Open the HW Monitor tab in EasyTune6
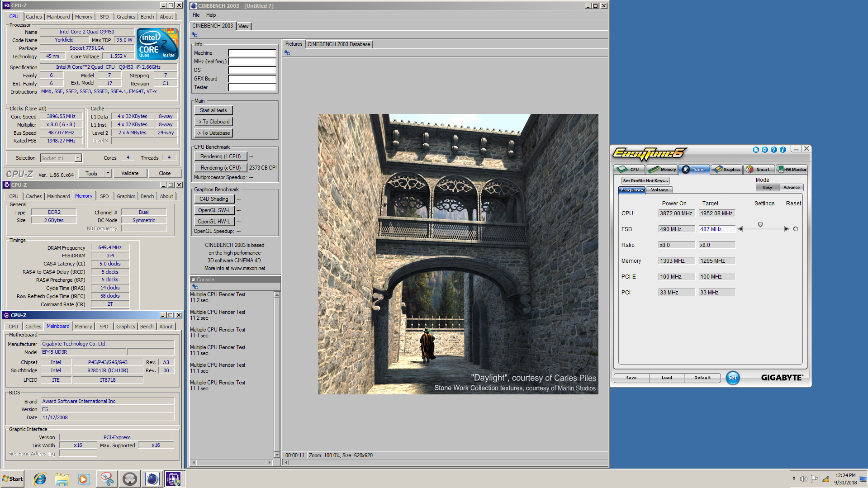 tap(792, 170)
